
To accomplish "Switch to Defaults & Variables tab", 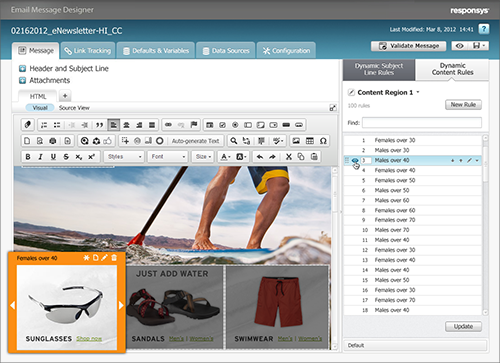I will 156,51.
